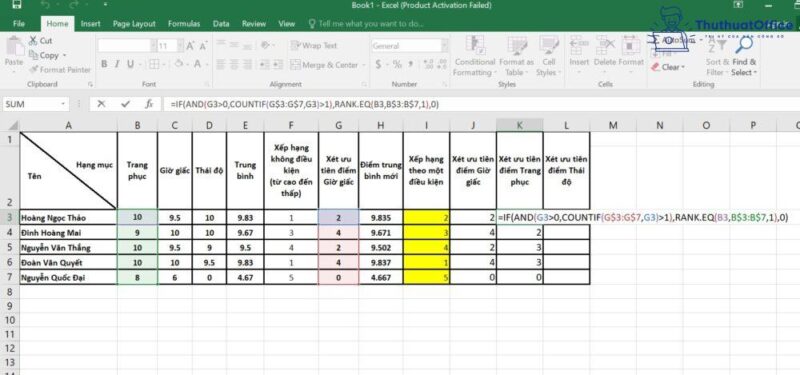
Task: Click Fill Color bucket icon
Action: point(179,64)
